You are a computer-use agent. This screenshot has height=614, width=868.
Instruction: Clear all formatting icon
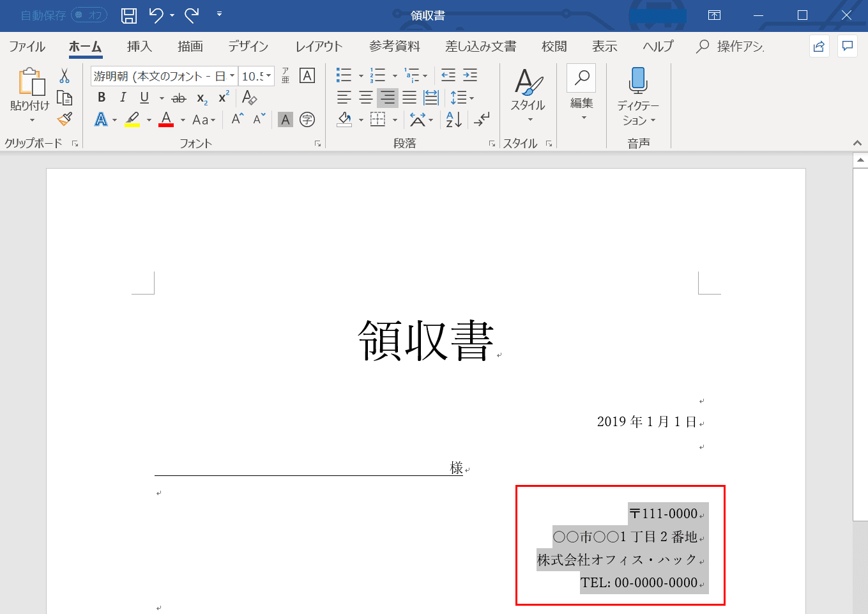tap(249, 97)
